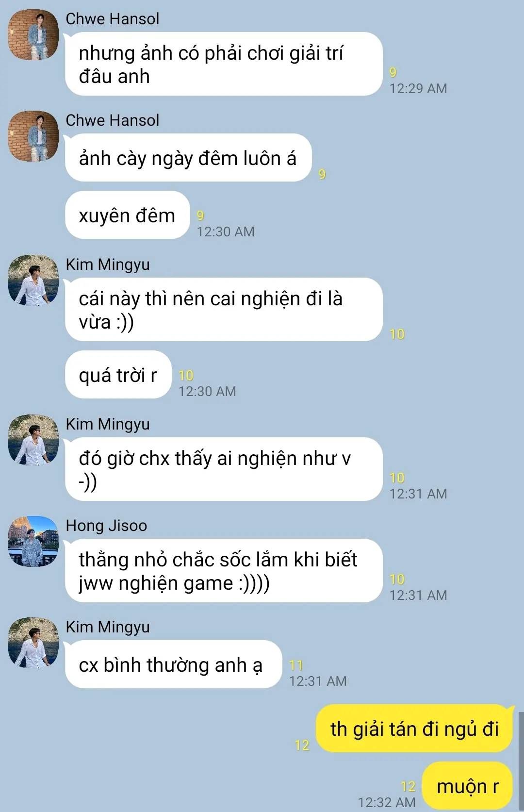
Task: Tap the 'ảnh cày ngày đêm luôn á' bubble
Action: point(188,158)
